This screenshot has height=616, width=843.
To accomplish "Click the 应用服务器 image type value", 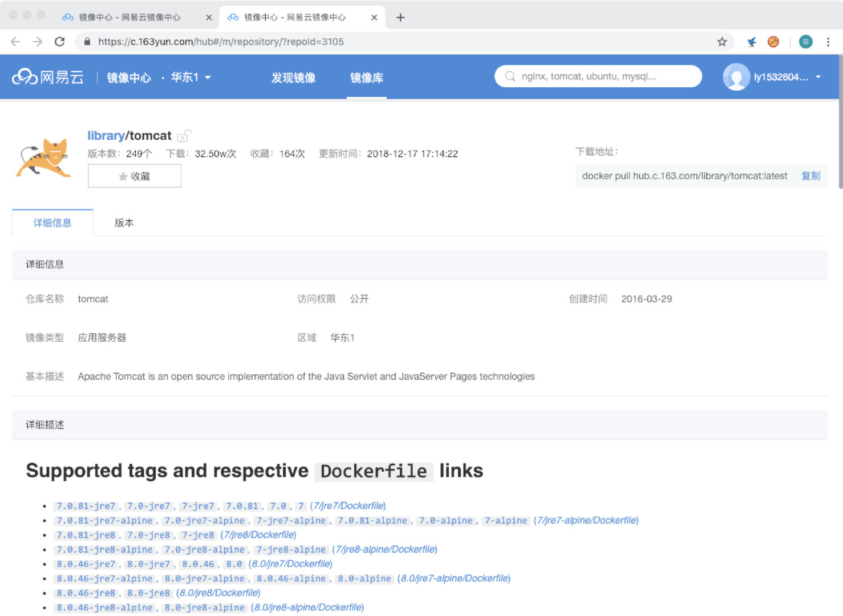I will tap(102, 338).
